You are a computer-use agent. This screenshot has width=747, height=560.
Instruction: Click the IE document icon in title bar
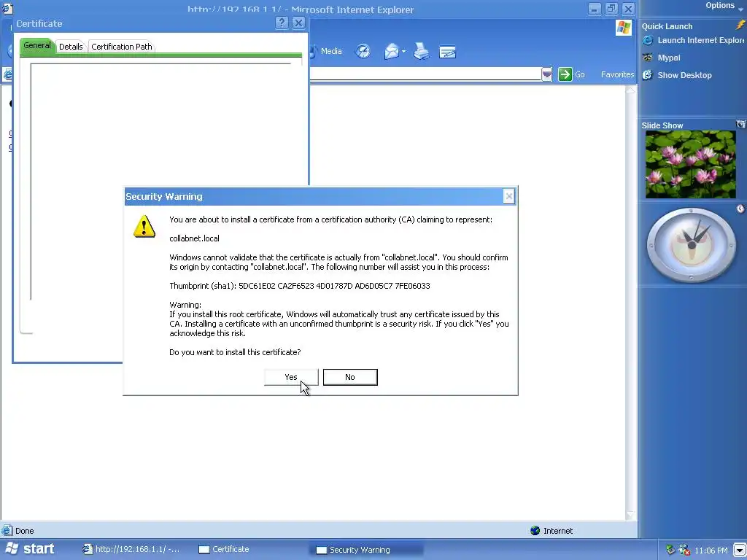coord(7,7)
